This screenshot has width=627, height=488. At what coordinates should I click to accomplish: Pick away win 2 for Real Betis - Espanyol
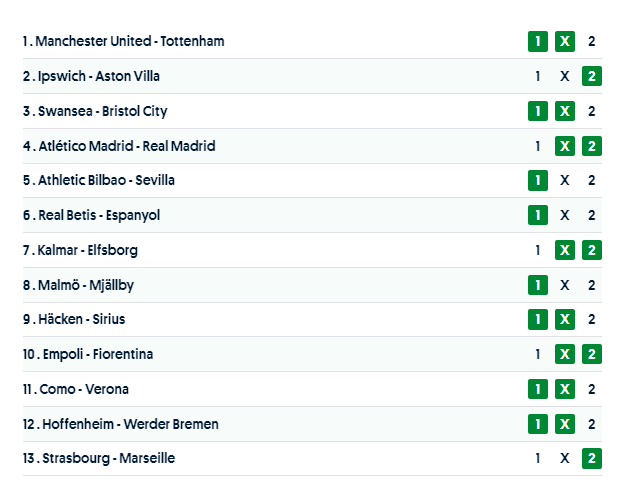592,215
